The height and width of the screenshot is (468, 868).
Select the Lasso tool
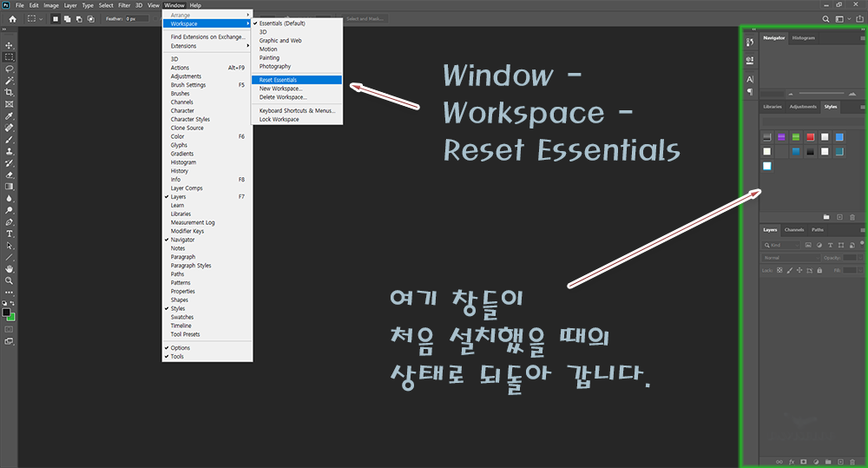tap(9, 69)
